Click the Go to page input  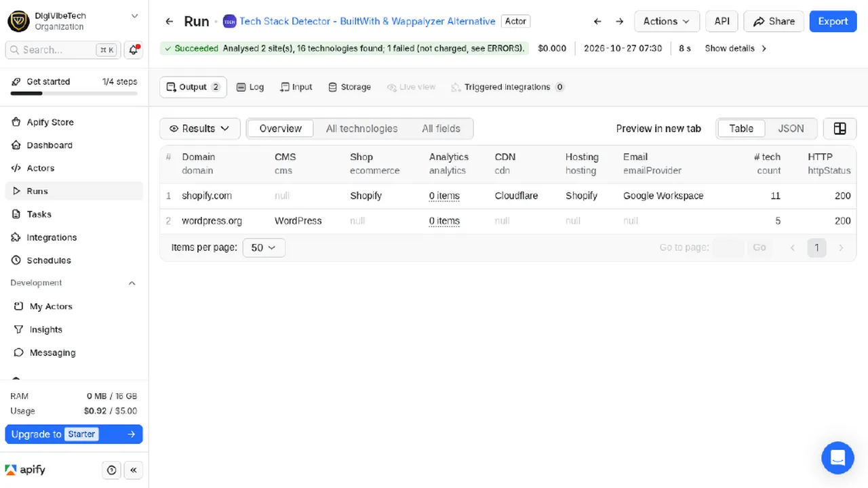(728, 248)
